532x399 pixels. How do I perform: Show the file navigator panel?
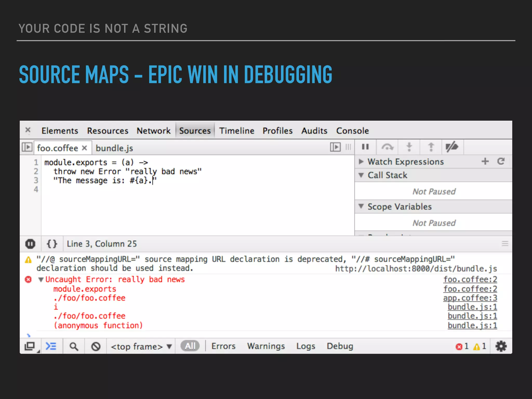pos(27,147)
